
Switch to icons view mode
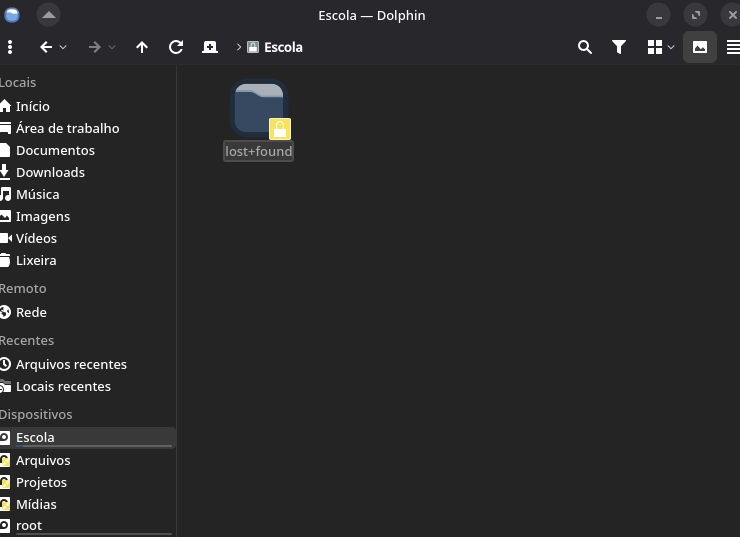tap(655, 47)
